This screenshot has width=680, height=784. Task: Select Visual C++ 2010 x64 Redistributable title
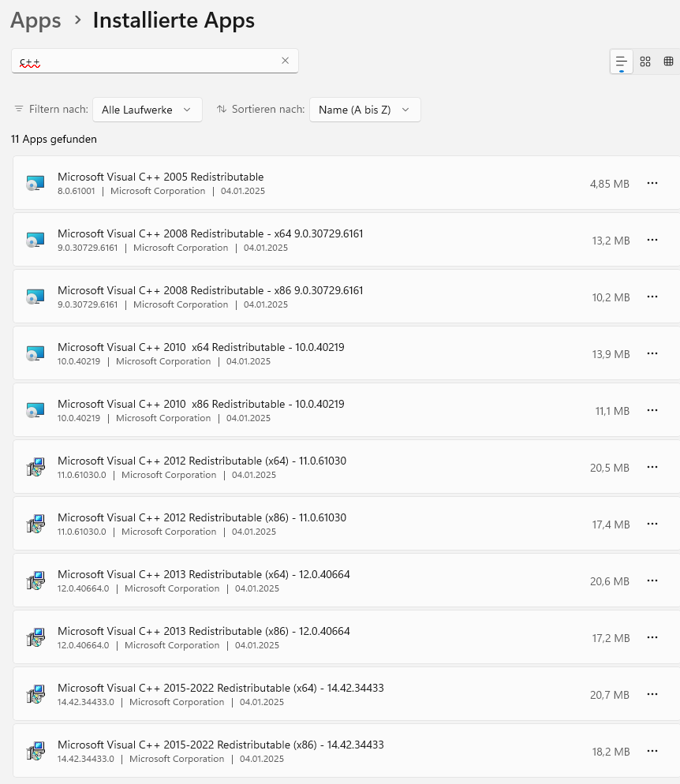coord(201,347)
